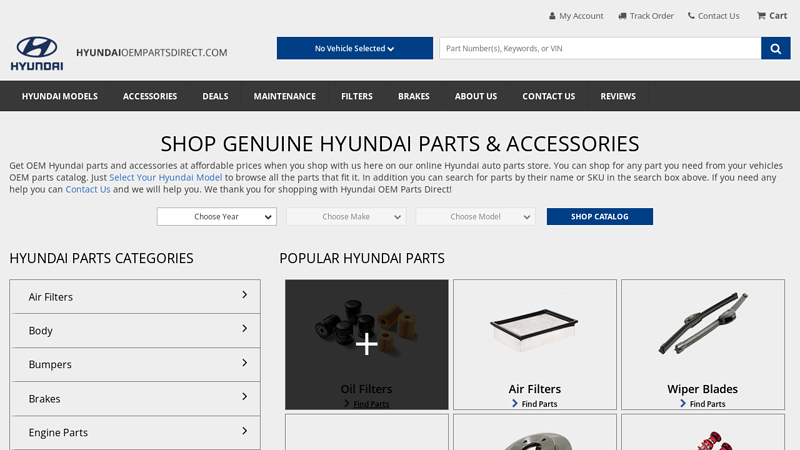Viewport: 800px width, 450px height.
Task: Open Reviews menu item
Action: [618, 96]
